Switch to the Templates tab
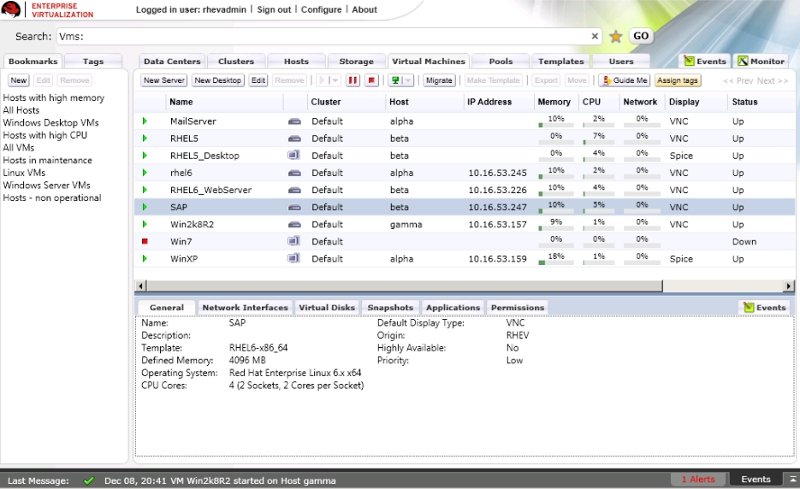The height and width of the screenshot is (489, 800). coord(561,61)
